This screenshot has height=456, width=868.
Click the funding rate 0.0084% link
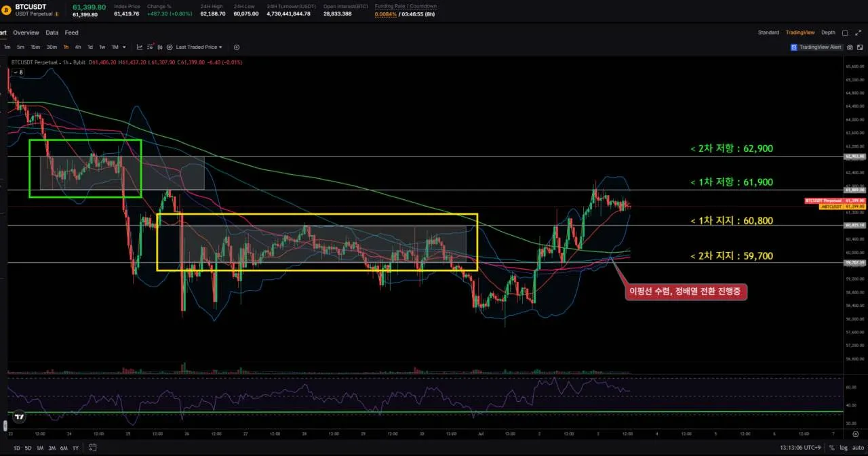(385, 14)
